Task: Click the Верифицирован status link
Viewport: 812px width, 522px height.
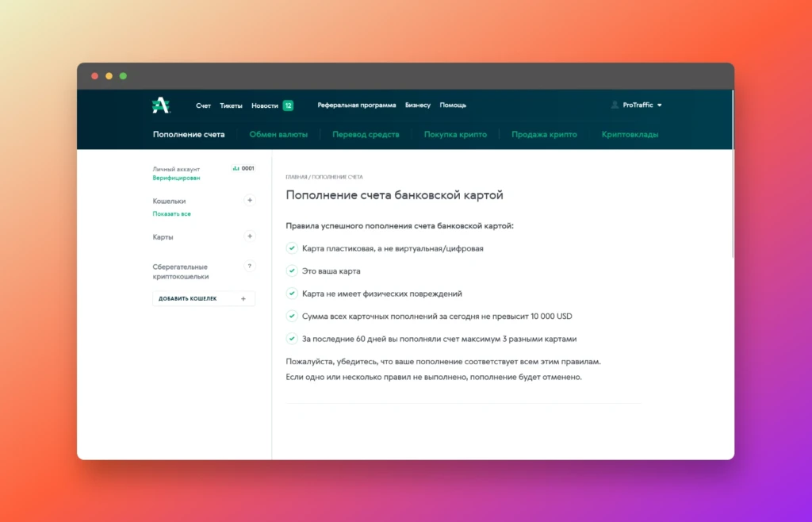Action: (x=176, y=178)
